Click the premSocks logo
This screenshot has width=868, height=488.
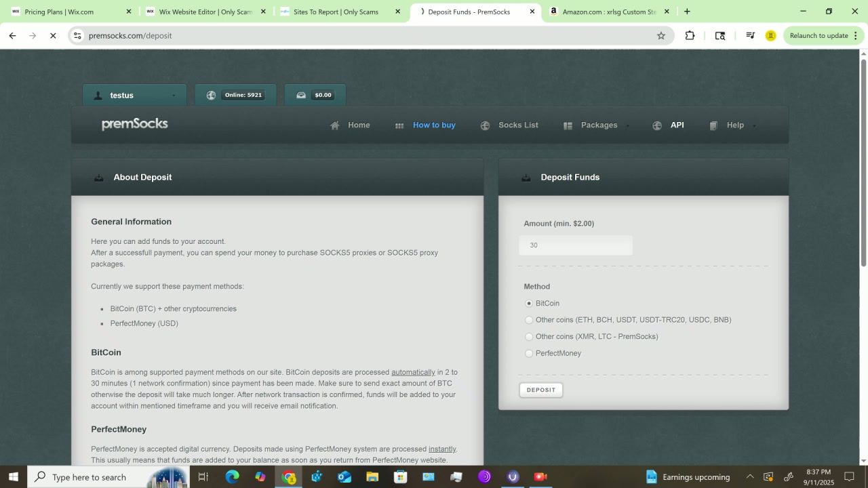click(134, 124)
